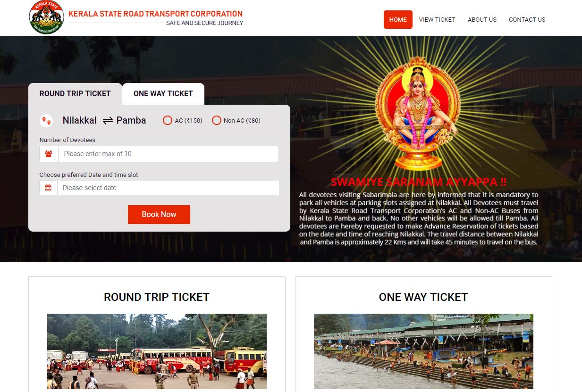Click the Number of Devotees input field
Viewport: 582px width, 392px height.
point(168,154)
